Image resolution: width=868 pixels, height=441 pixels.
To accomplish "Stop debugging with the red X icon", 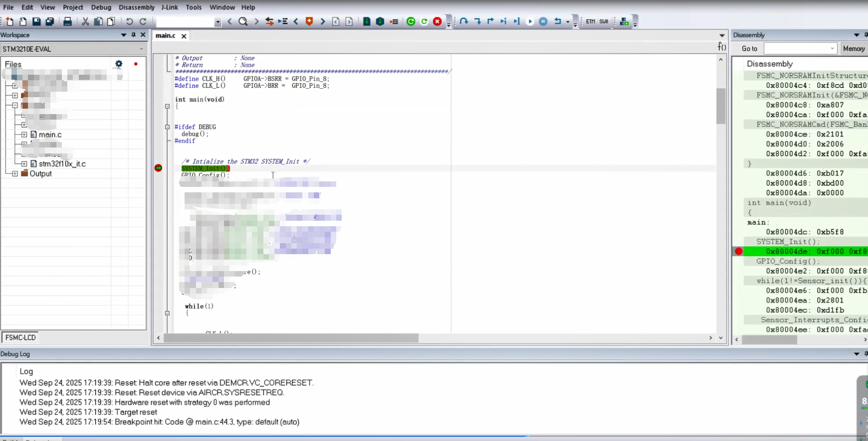I will [437, 21].
